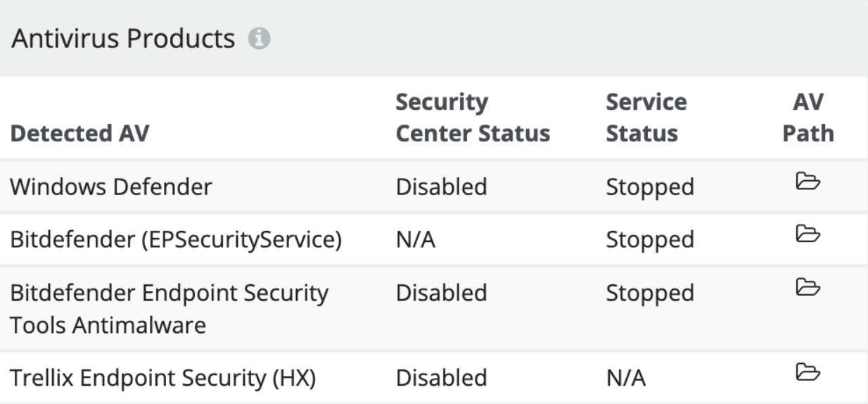
Task: Click N/A security status for Bitdefender EPSecurityService
Action: [416, 240]
